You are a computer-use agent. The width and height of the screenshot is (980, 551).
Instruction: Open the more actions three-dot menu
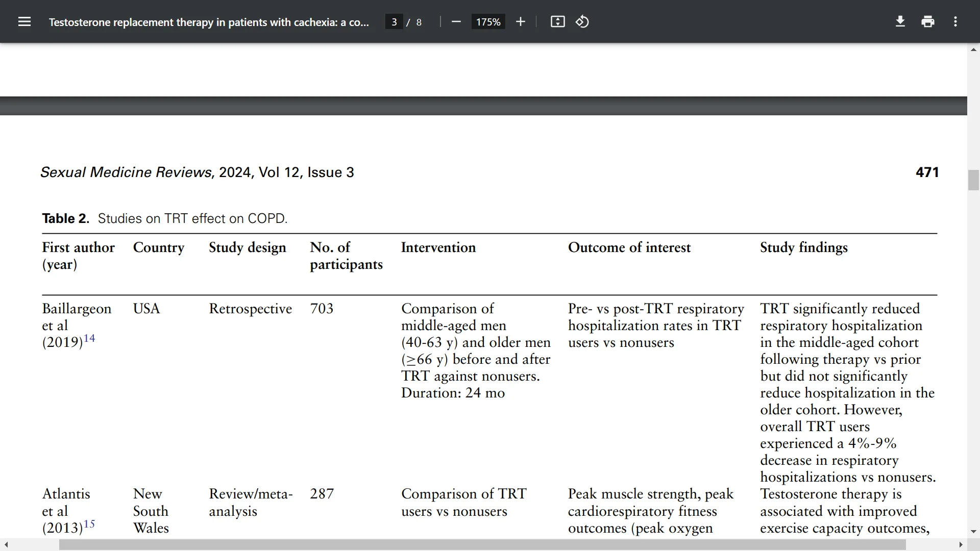(955, 21)
